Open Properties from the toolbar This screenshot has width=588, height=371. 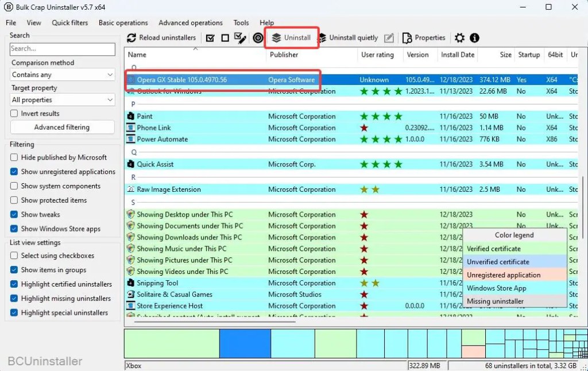pos(424,38)
